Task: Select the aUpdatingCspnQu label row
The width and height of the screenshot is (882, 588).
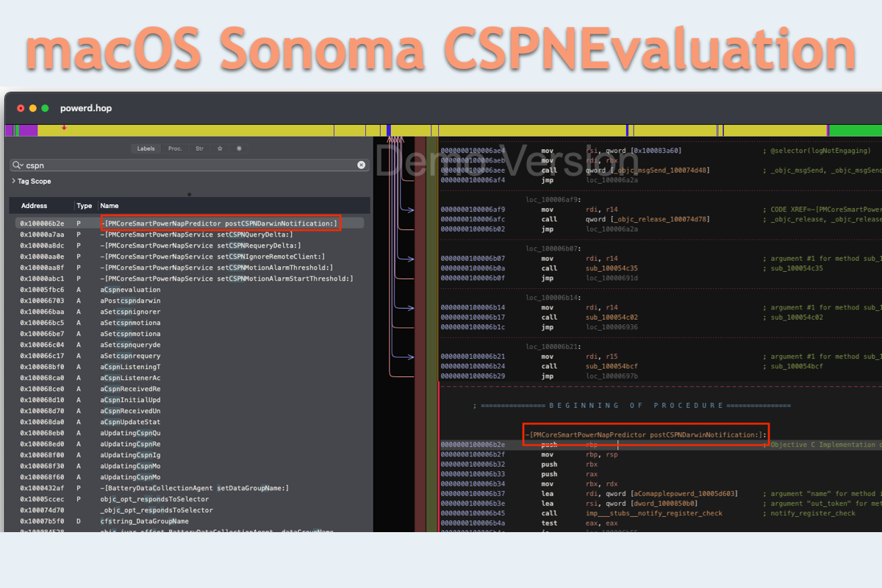Action: (x=190, y=433)
